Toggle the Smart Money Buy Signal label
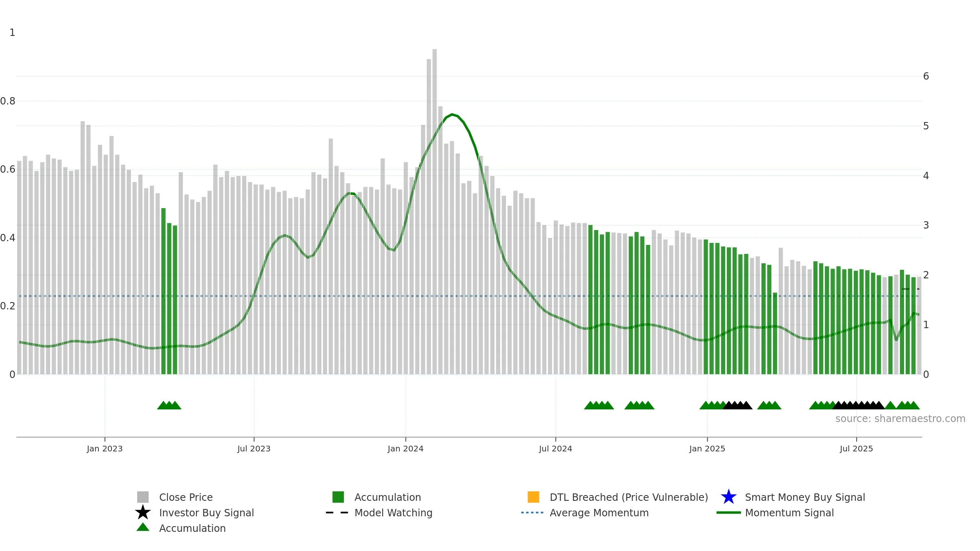Viewport: 980px width, 551px height. tap(805, 497)
